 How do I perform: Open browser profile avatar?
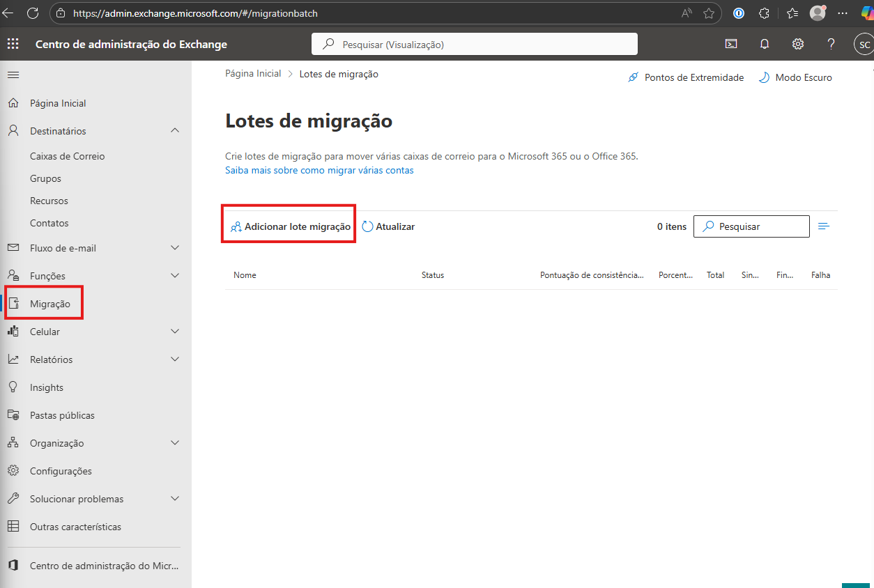[818, 13]
